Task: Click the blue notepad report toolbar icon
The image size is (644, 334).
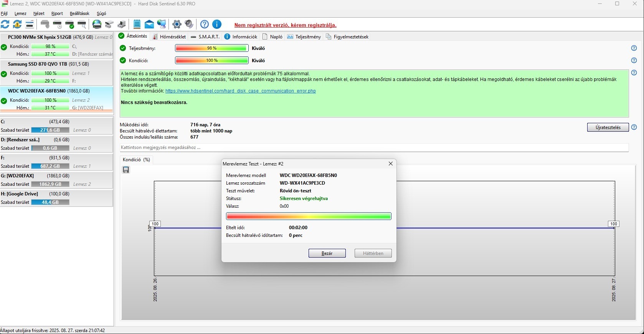Action: (137, 24)
